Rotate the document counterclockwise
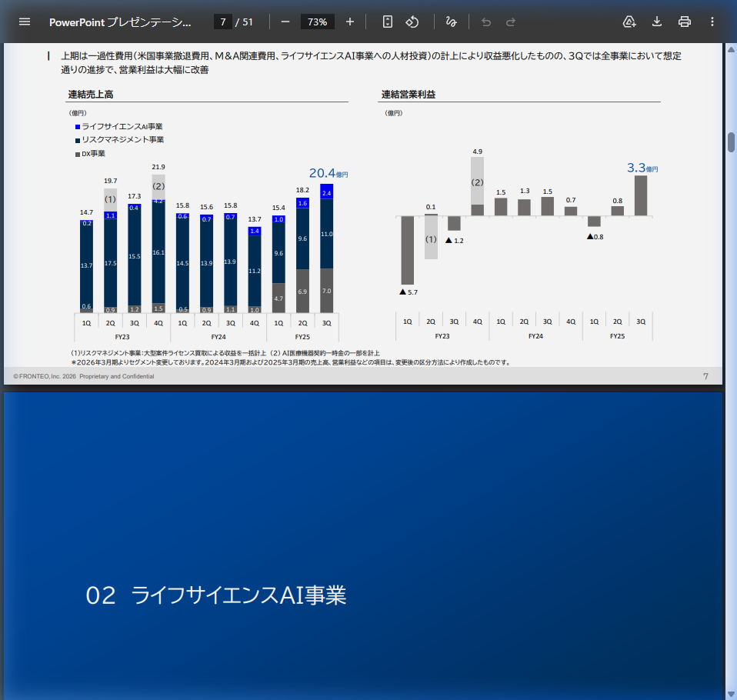 coord(412,22)
